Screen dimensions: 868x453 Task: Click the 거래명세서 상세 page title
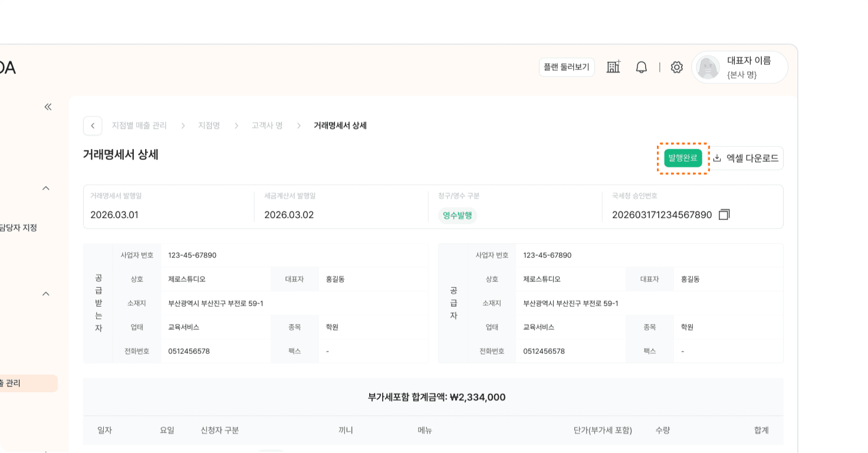(x=121, y=155)
